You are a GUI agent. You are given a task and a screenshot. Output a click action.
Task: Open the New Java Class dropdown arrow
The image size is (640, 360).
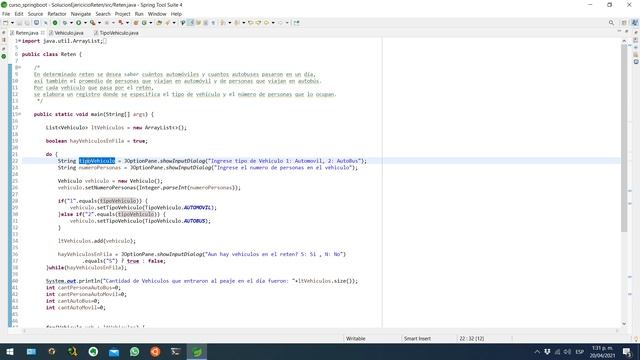click(x=151, y=23)
